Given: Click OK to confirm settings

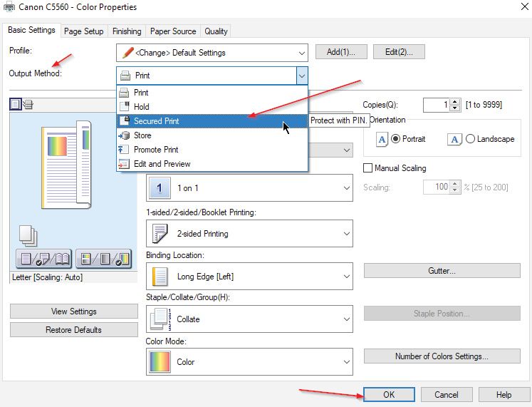Looking at the screenshot, I should pos(389,394).
